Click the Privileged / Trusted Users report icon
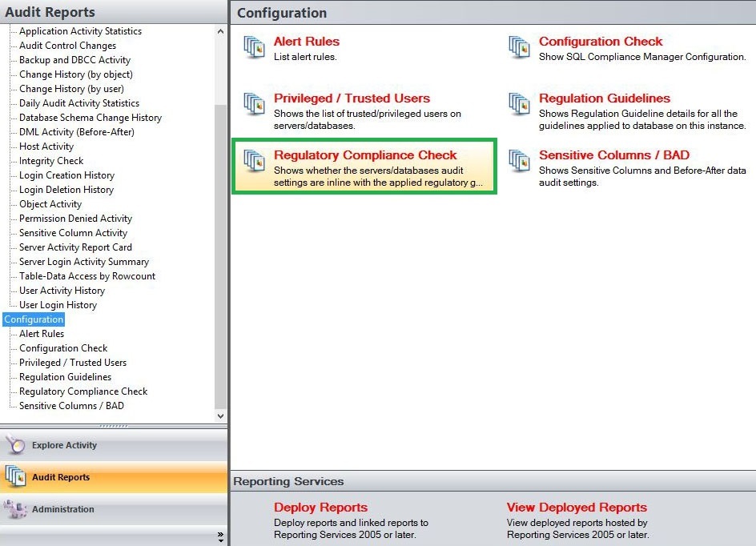The height and width of the screenshot is (546, 756). (254, 104)
